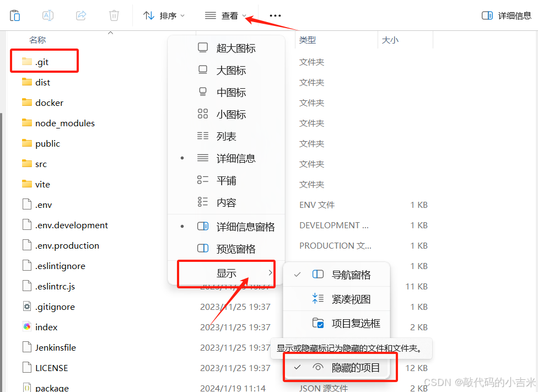The height and width of the screenshot is (392, 538).
Task: Click the Rename toolbar icon
Action: tap(48, 15)
